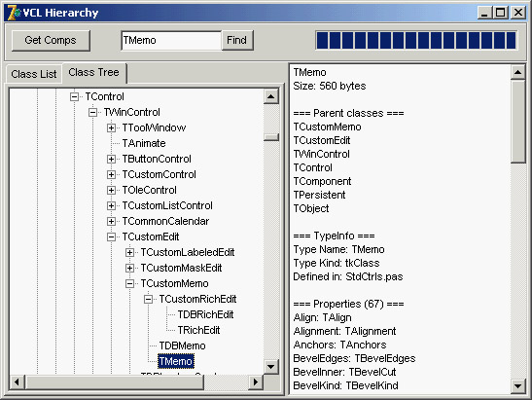532x400 pixels.
Task: Click 'BevelKind: TBevelKind' property line
Action: (x=345, y=385)
